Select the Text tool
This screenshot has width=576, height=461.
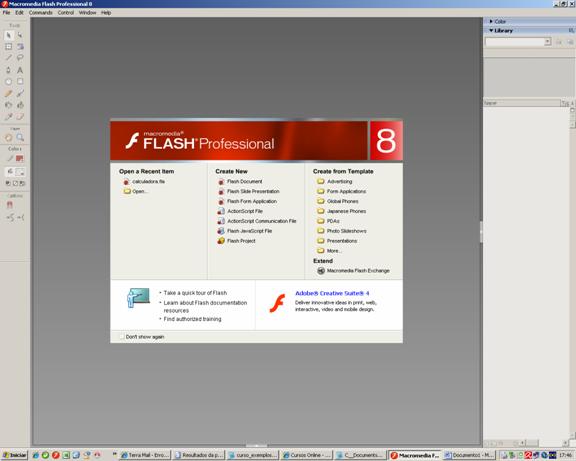point(20,70)
